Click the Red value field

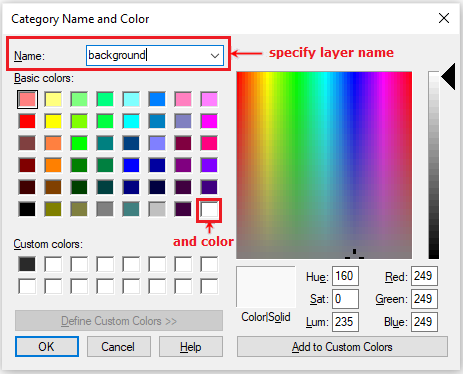[424, 276]
